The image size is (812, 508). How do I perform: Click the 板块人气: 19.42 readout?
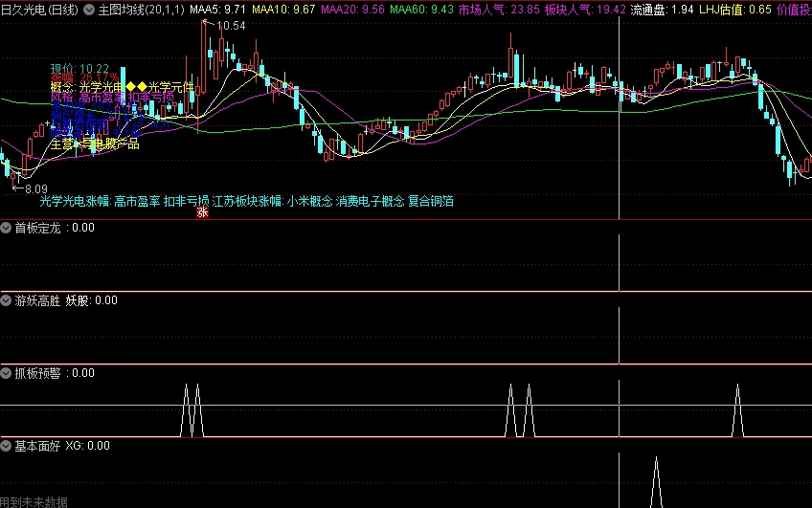(585, 10)
